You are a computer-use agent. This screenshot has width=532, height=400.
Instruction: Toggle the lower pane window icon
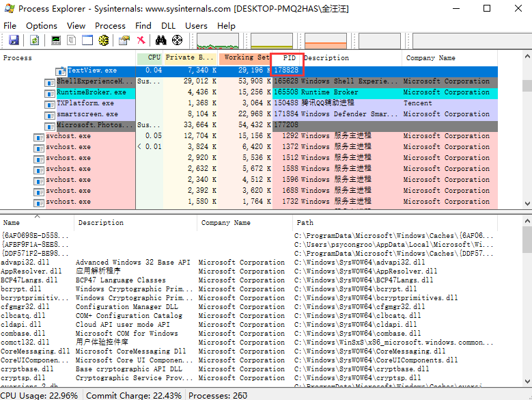pos(87,40)
